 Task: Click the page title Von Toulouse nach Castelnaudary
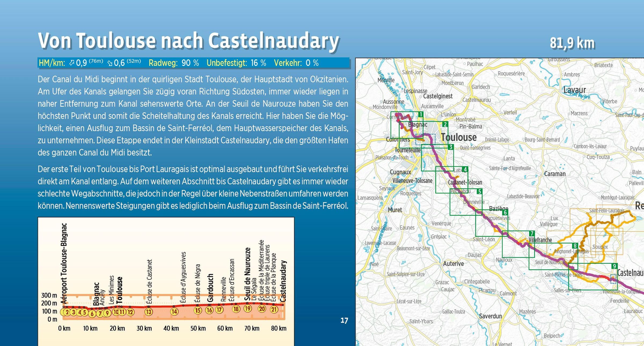click(188, 41)
